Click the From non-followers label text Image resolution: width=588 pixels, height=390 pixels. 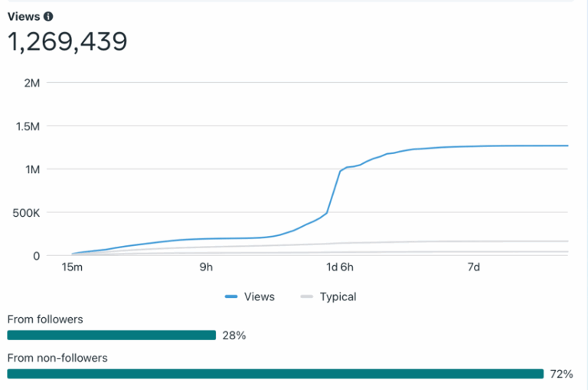[57, 358]
